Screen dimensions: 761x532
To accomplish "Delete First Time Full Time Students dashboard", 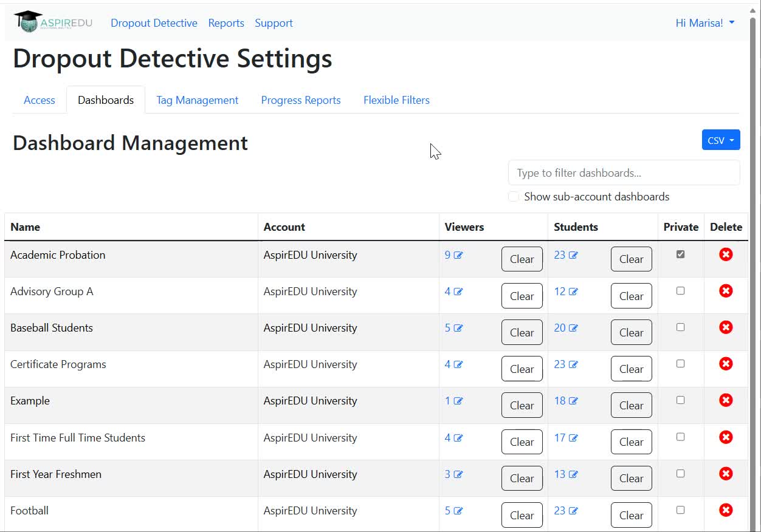I will coord(726,437).
